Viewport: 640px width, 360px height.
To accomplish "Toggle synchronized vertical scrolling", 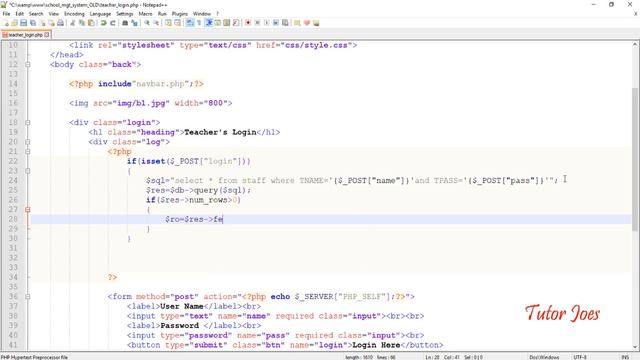I will point(168,23).
